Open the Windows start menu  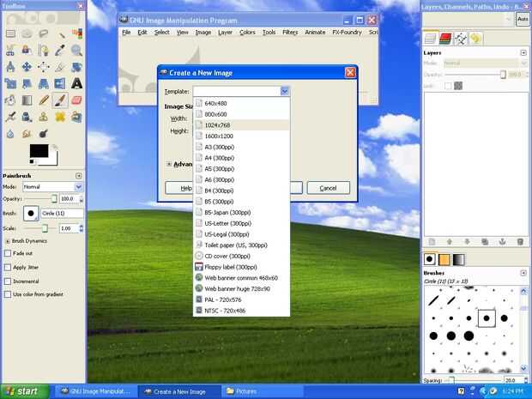tap(24, 391)
